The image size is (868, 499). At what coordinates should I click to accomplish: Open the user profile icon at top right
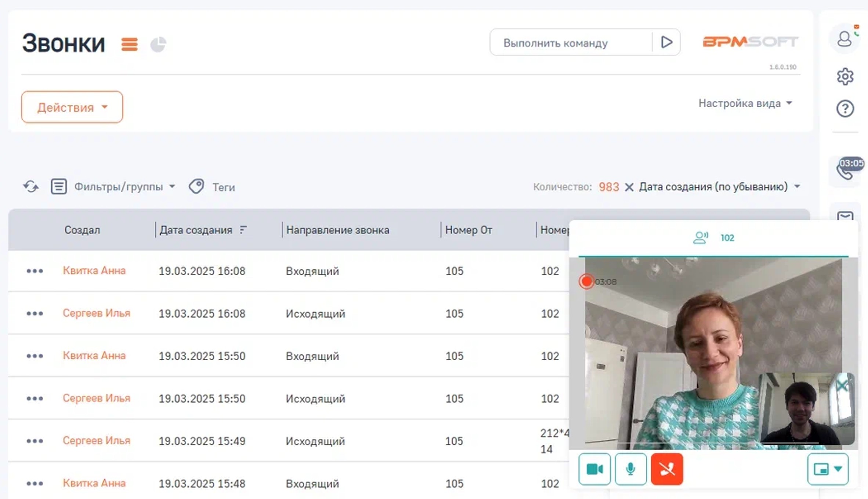[845, 38]
